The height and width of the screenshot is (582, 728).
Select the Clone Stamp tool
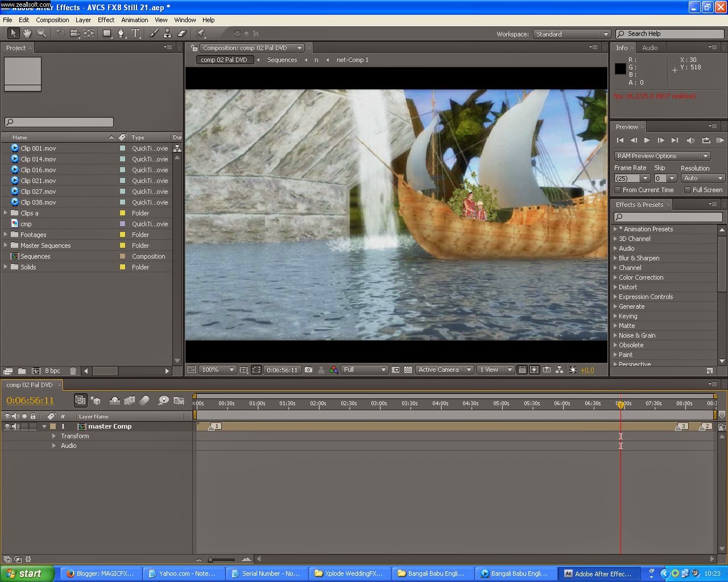[x=168, y=34]
